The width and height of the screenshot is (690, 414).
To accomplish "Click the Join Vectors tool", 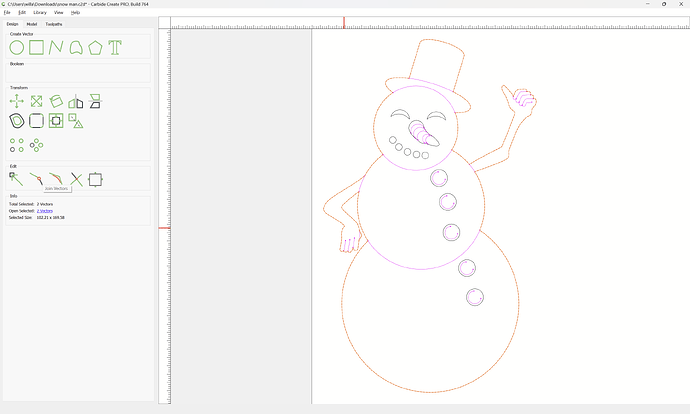I will coord(36,179).
